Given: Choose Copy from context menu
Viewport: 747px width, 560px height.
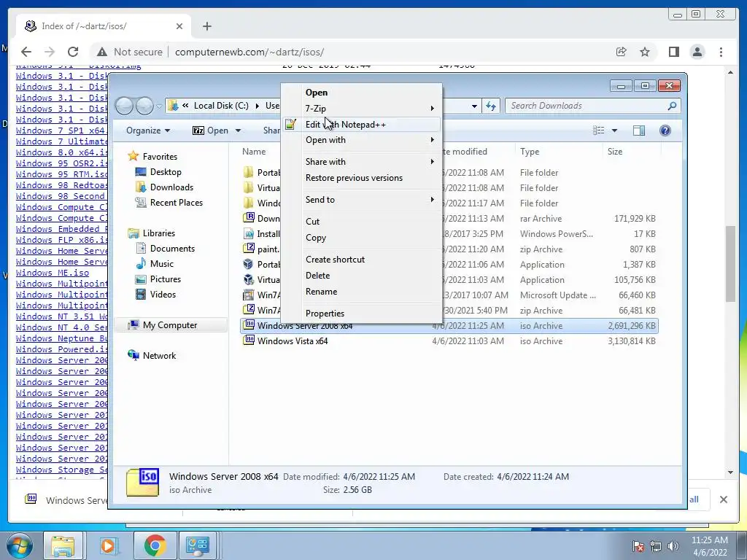Looking at the screenshot, I should 361,238.
